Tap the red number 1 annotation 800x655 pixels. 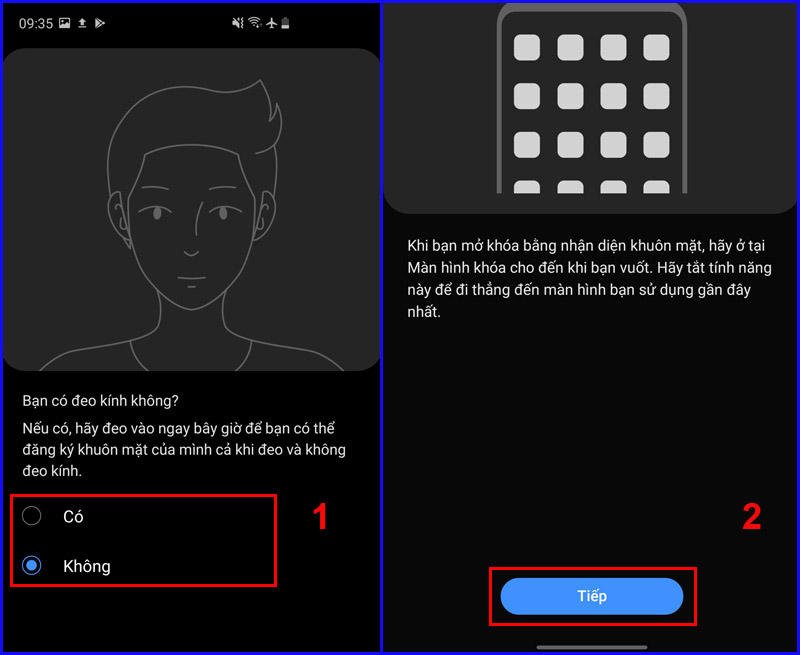[x=320, y=517]
